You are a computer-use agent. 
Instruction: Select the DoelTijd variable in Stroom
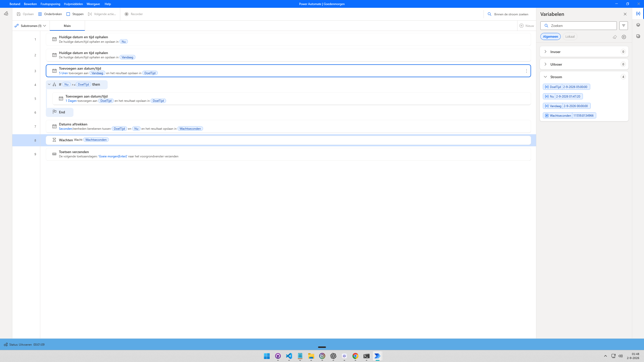(566, 87)
